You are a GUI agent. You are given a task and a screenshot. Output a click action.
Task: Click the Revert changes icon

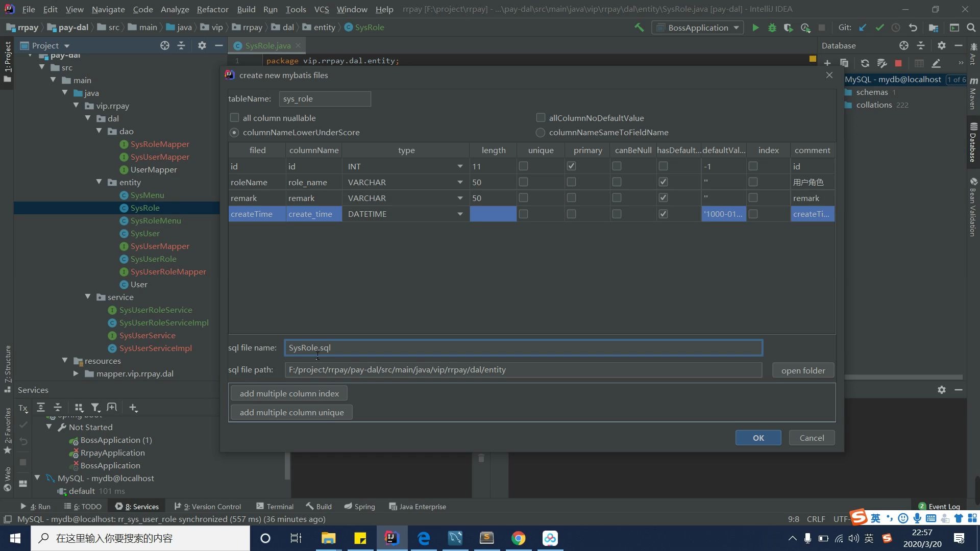[913, 28]
